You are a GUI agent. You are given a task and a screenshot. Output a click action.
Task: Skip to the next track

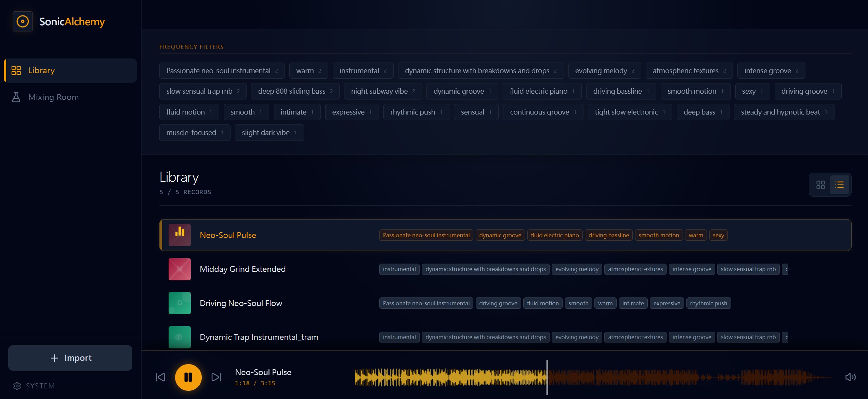(x=216, y=377)
